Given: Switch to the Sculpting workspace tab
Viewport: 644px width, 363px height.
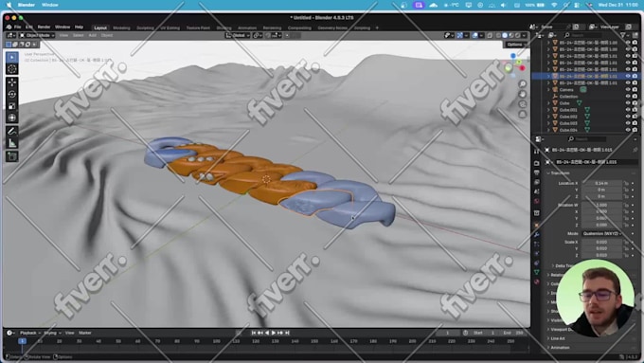Looking at the screenshot, I should click(x=145, y=27).
